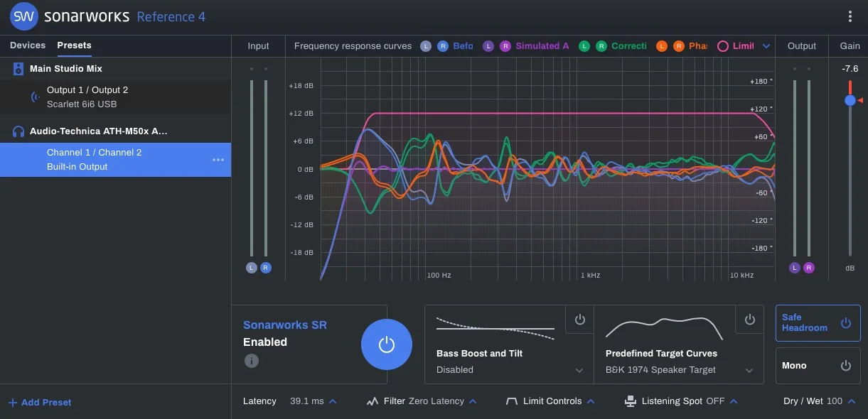Click input meter R channel badge
The height and width of the screenshot is (419, 868).
[266, 268]
